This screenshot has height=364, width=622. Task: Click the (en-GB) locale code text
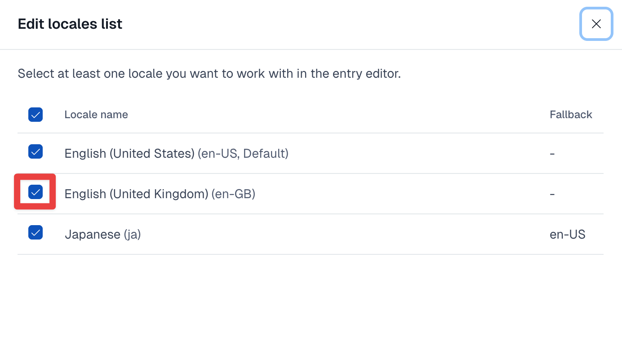[x=233, y=194]
